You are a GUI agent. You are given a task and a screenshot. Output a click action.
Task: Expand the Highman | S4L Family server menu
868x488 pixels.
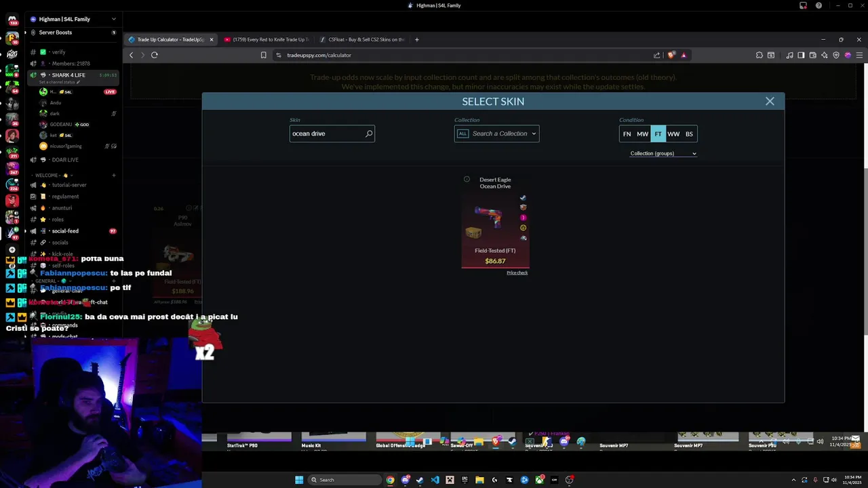point(113,19)
